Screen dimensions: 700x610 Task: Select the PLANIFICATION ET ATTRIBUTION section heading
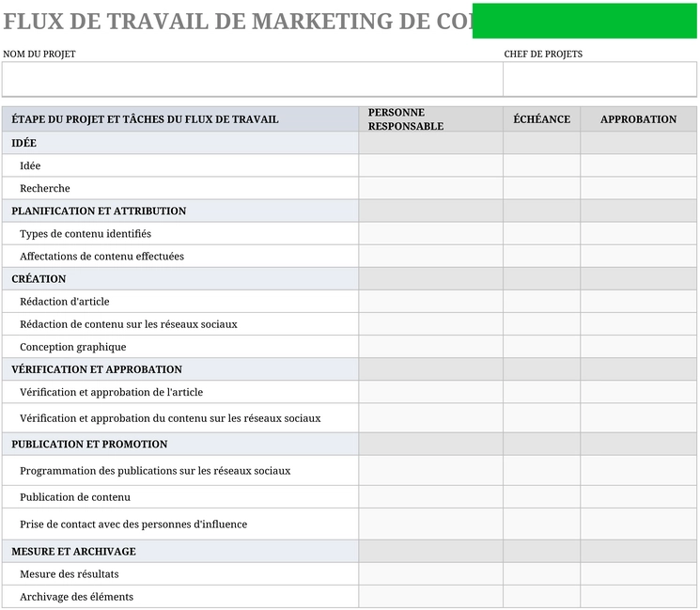pos(180,211)
